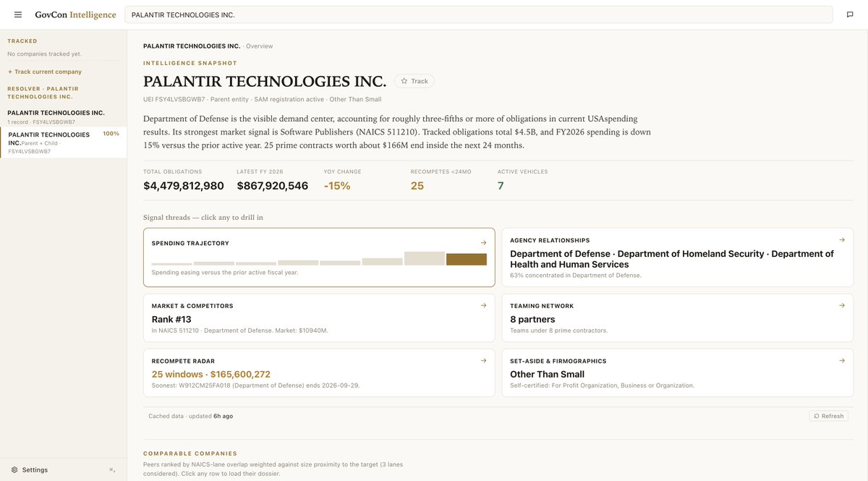Click the Self-certified: For Profit Organization caption

tap(602, 386)
